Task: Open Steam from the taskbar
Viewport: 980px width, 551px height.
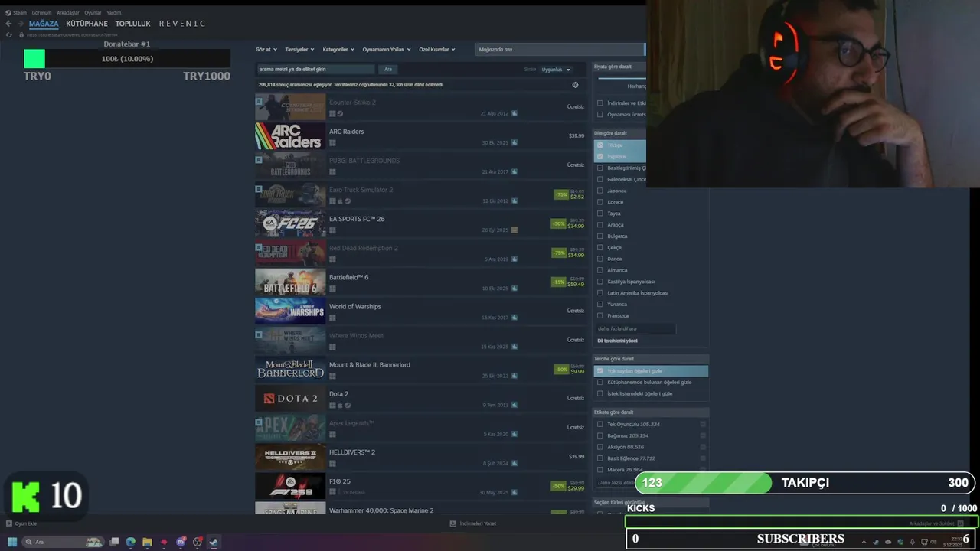Action: click(214, 542)
